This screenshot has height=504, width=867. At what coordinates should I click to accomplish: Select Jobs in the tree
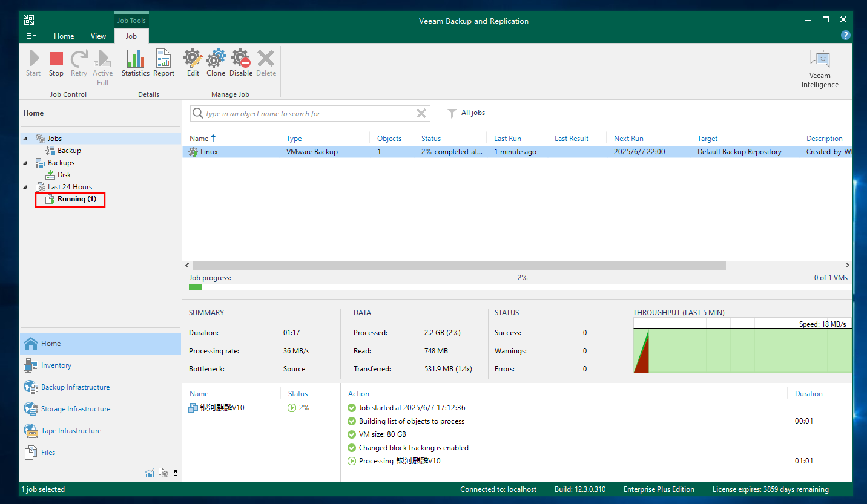(x=54, y=139)
